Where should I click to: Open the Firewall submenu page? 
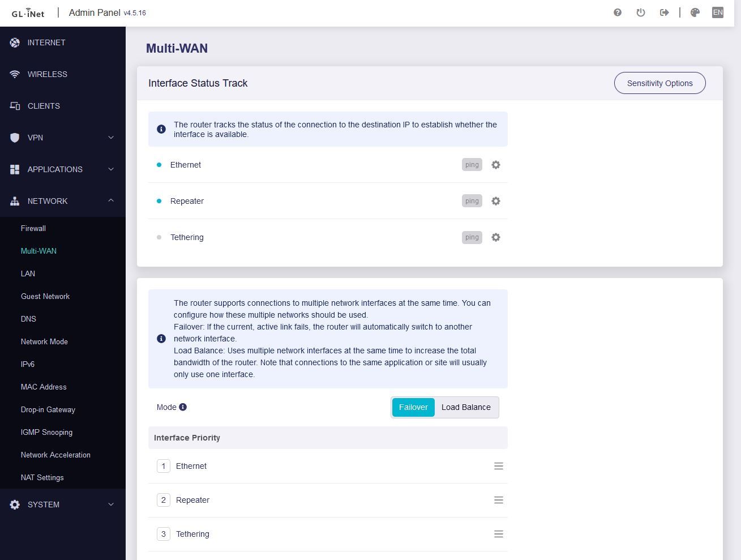pos(33,228)
